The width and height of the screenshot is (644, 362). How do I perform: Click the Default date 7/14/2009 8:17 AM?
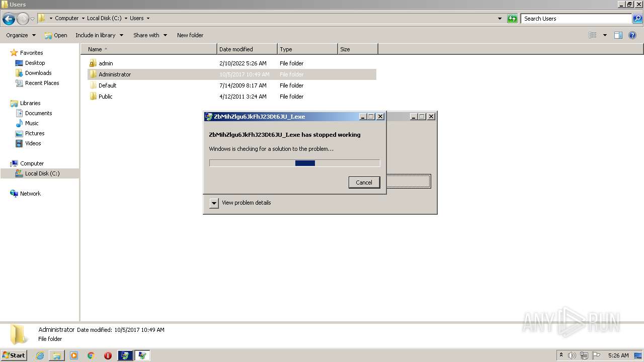(243, 85)
